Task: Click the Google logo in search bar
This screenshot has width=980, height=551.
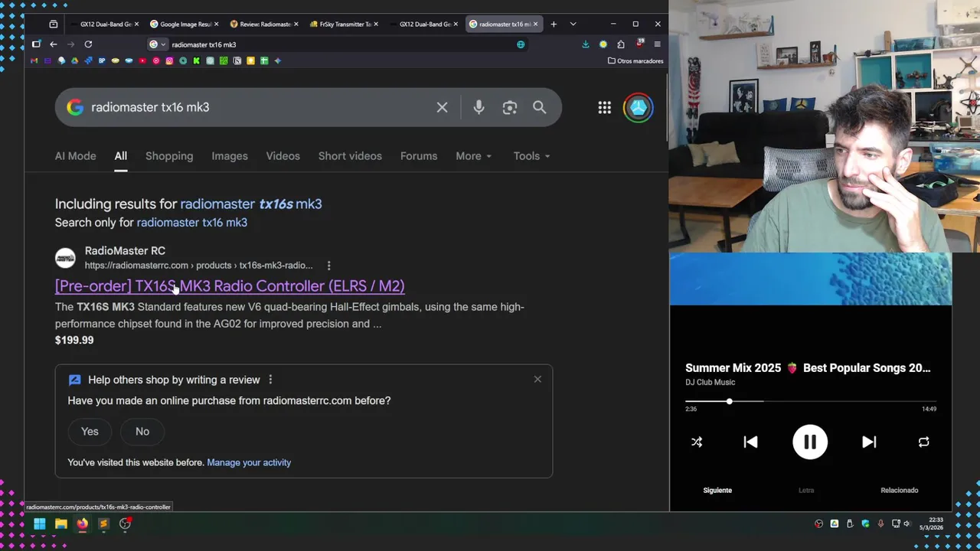Action: click(x=74, y=107)
